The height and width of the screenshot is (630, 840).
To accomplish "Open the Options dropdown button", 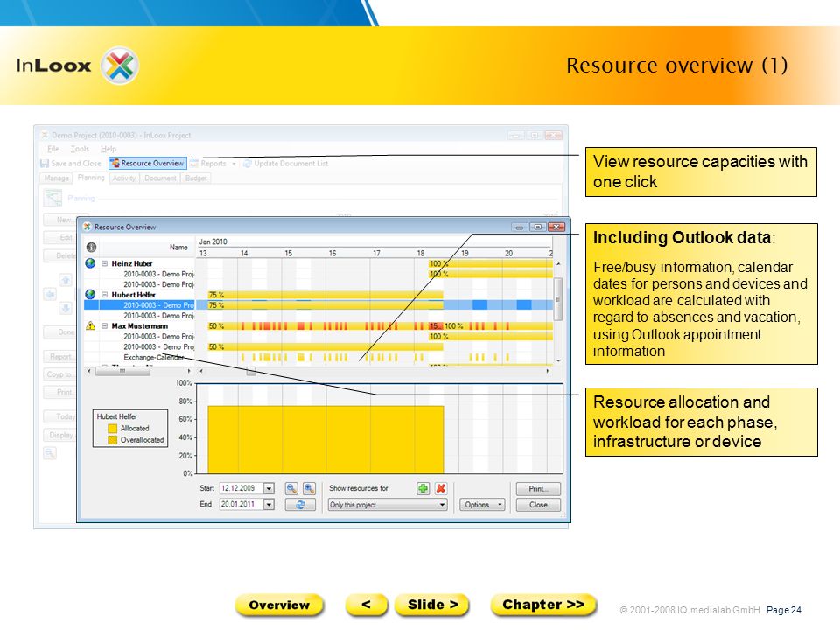I will [482, 505].
